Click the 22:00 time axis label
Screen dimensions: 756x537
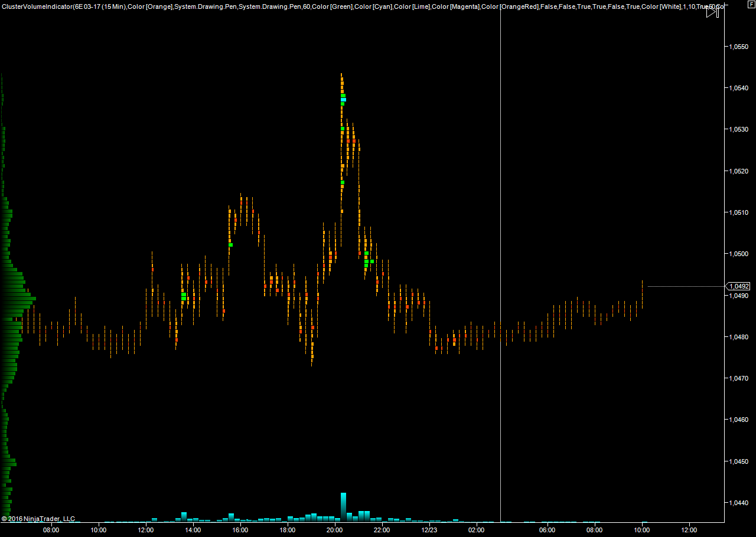[x=382, y=530]
